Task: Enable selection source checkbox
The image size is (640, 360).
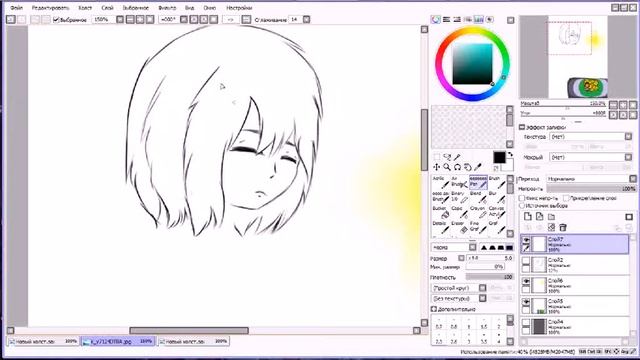Action: click(522, 206)
